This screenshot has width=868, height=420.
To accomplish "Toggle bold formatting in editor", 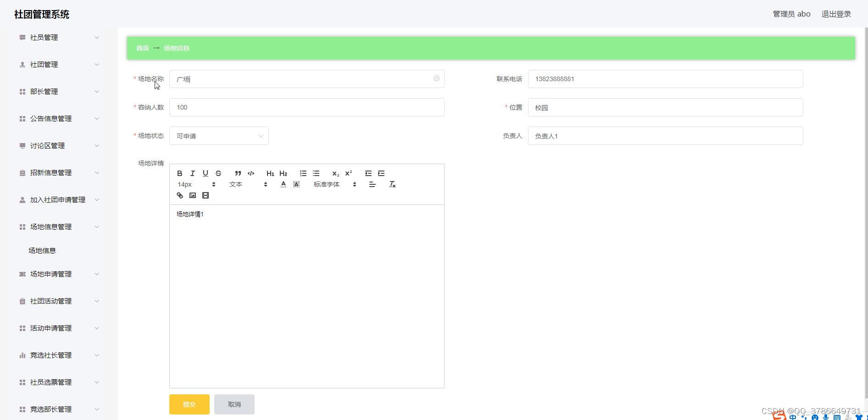I will pos(180,173).
